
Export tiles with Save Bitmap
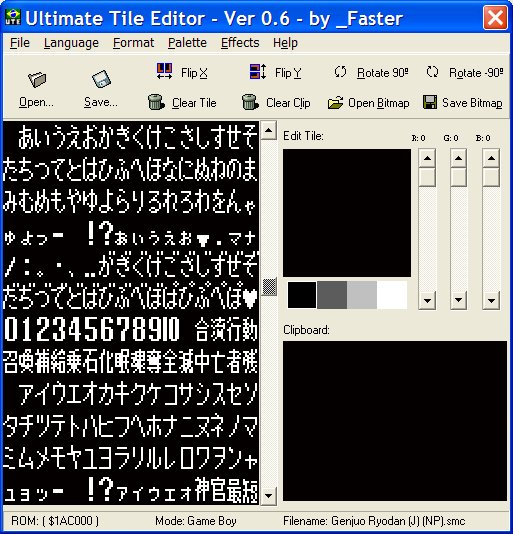[463, 103]
